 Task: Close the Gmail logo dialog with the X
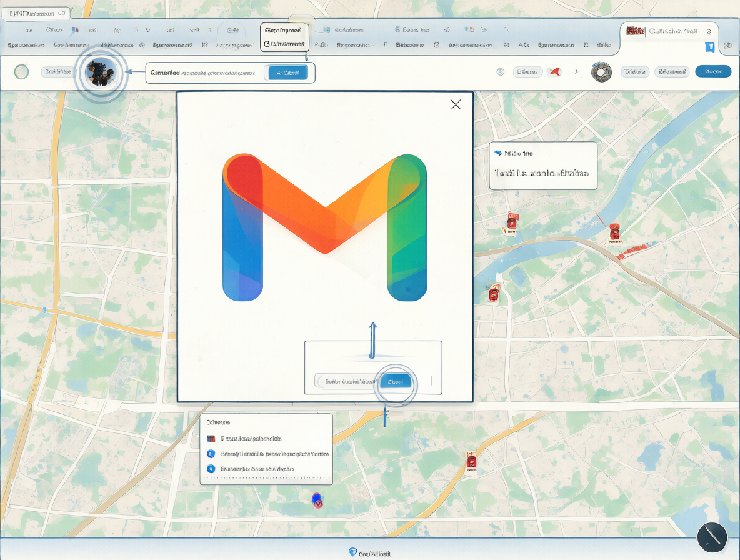pyautogui.click(x=456, y=104)
